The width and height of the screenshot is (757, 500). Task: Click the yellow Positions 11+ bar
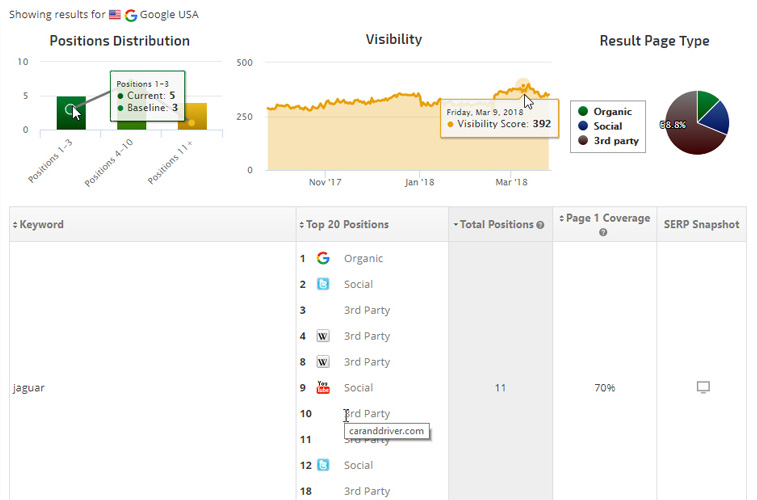[x=192, y=116]
